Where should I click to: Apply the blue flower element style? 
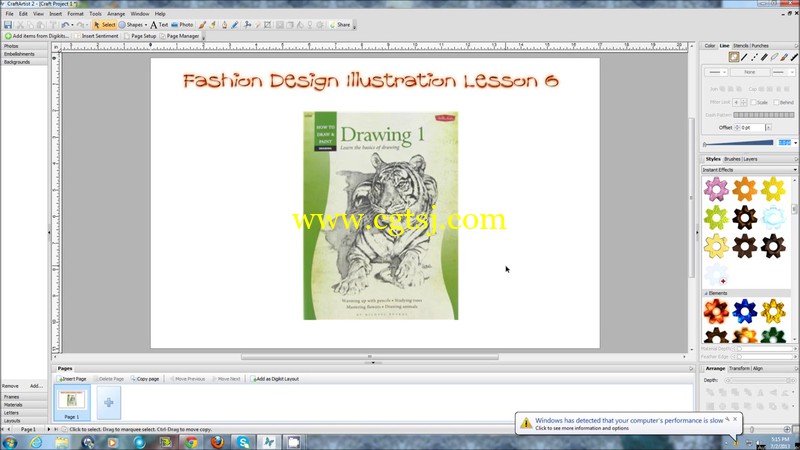coord(744,311)
